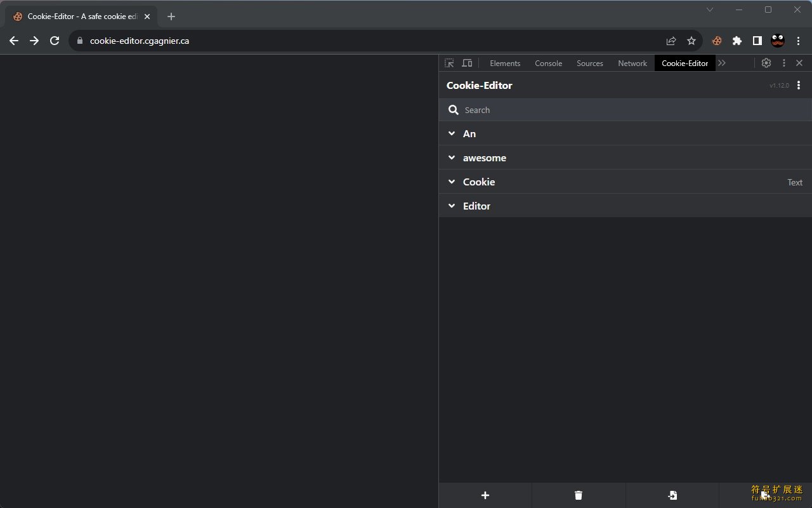Open the Cookie-Editor panel three-dot menu
812x508 pixels.
[x=799, y=85]
